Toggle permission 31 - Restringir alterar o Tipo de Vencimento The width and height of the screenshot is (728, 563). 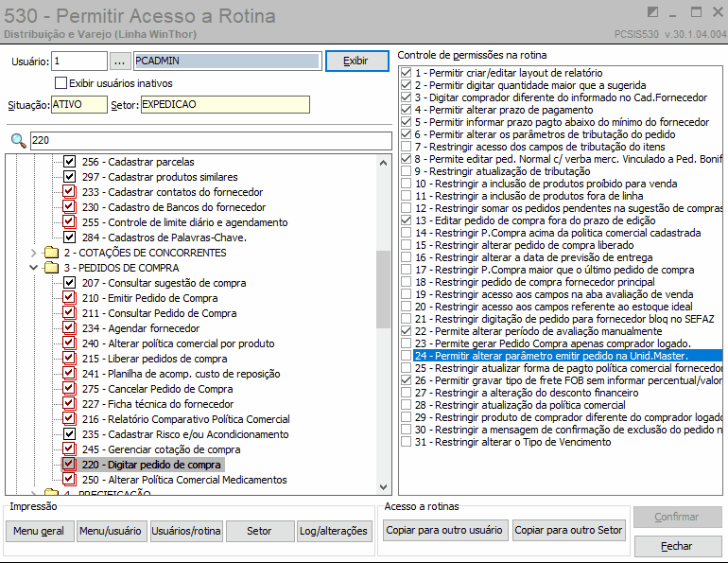click(x=407, y=442)
